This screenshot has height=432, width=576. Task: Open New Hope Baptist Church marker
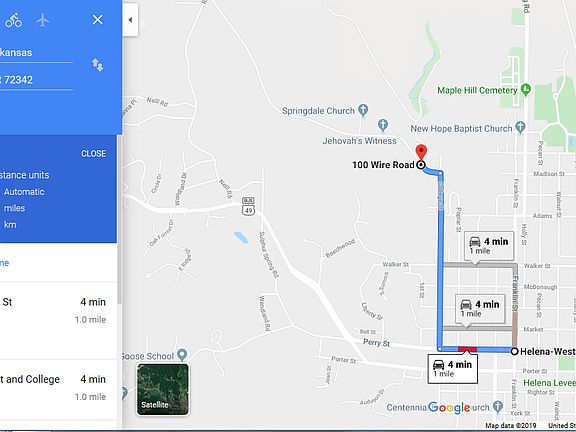point(520,128)
